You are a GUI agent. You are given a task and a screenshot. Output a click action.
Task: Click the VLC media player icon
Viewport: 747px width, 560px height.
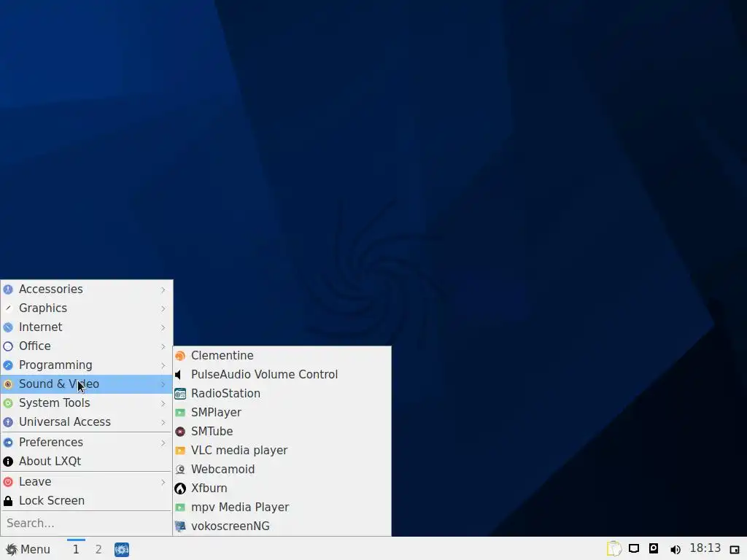coord(180,451)
